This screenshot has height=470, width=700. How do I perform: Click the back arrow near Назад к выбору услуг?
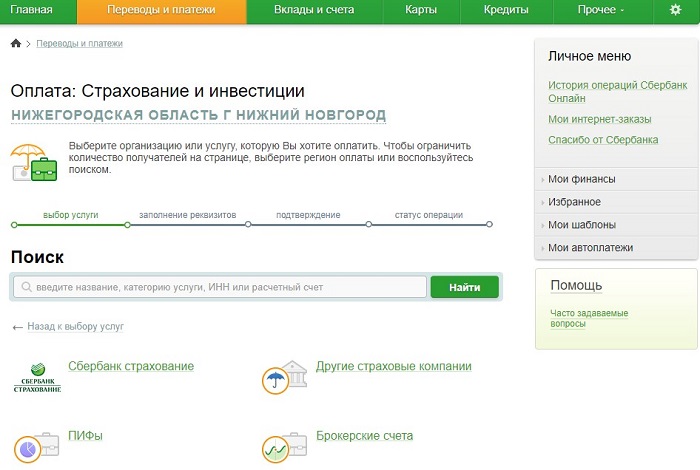click(17, 327)
